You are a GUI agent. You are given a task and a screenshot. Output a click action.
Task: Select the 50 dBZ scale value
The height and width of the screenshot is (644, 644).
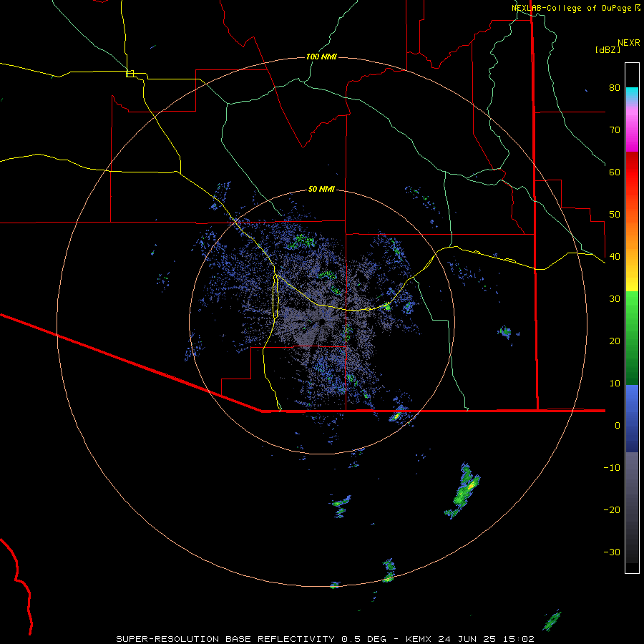point(615,215)
